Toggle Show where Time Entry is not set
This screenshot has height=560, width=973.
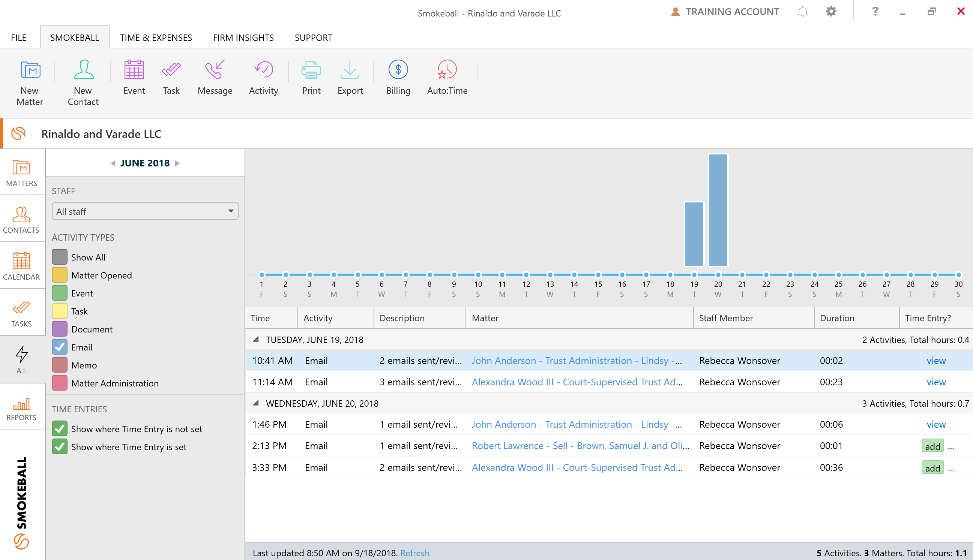(60, 428)
